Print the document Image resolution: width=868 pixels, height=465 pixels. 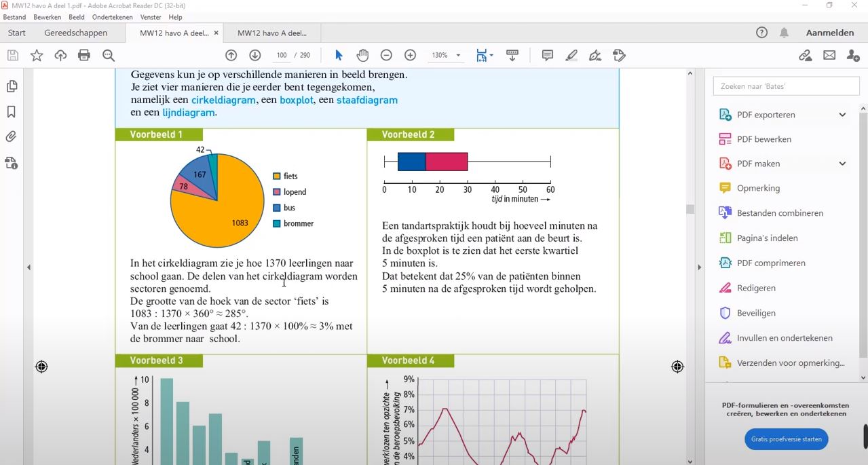point(84,56)
